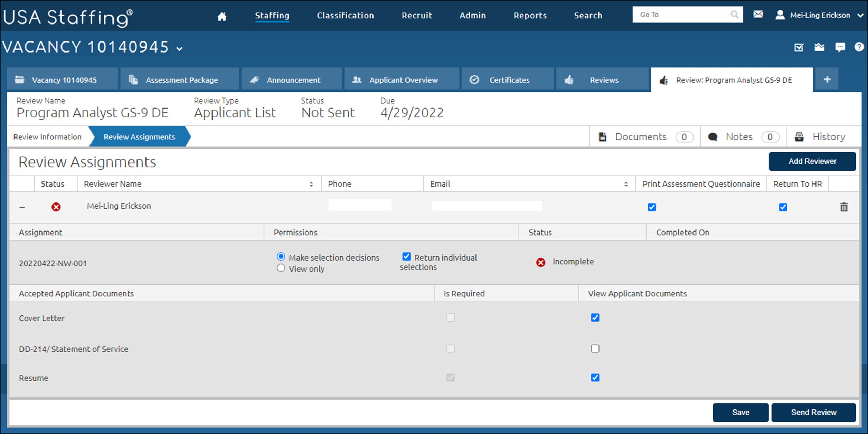
Task: Click the Documents page icon
Action: click(603, 137)
